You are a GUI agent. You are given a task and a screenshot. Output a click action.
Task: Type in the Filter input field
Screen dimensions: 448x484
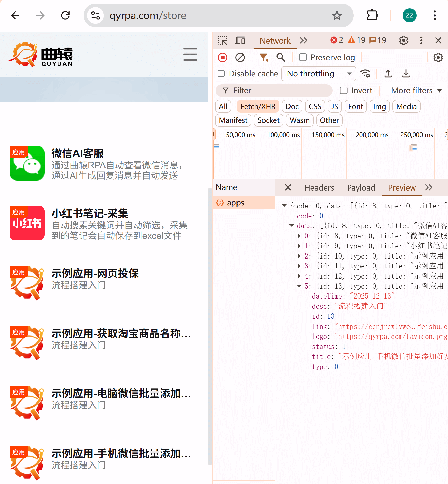tap(278, 91)
